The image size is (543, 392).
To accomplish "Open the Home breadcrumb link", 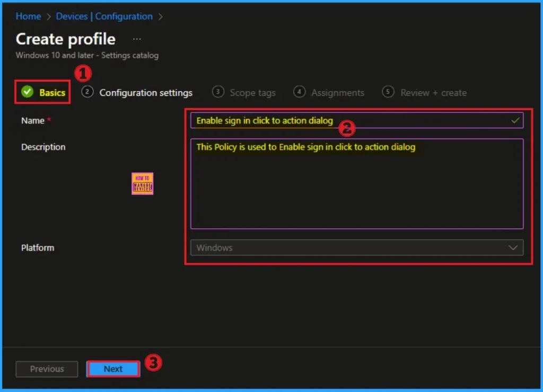I will [29, 16].
